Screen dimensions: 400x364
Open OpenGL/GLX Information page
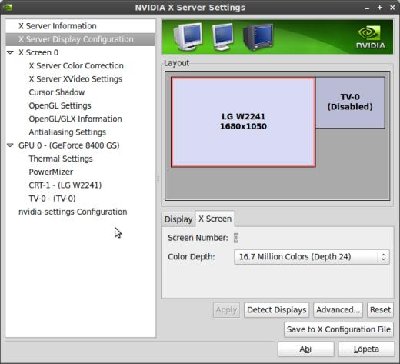[75, 119]
